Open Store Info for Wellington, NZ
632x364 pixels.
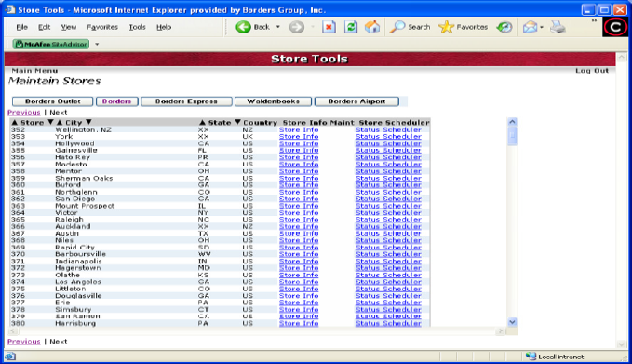coord(299,129)
